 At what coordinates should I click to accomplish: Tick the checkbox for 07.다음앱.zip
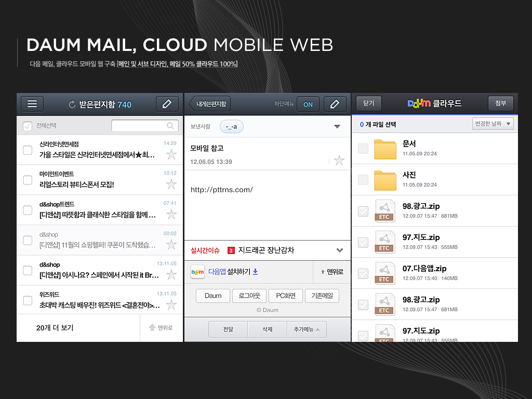coord(363,273)
